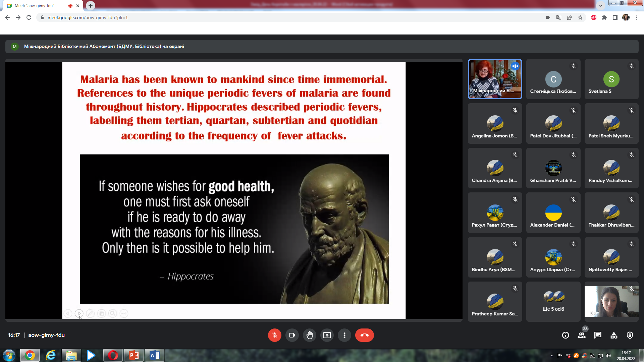Leave the call with the red hang-up button
This screenshot has width=644, height=362.
(x=364, y=335)
